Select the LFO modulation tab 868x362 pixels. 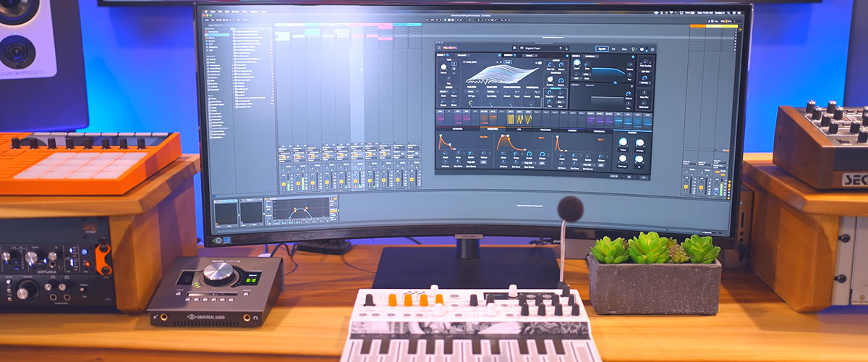[x=519, y=129]
